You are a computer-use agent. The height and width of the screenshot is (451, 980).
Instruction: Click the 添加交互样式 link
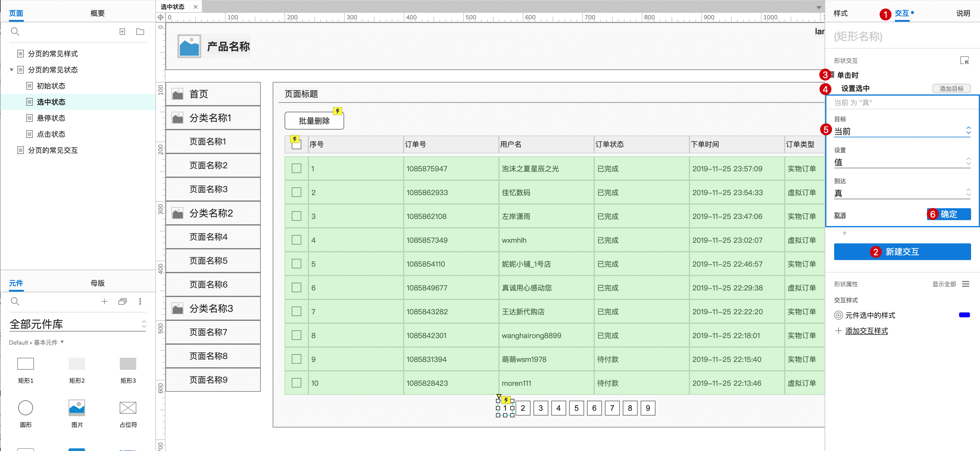pyautogui.click(x=866, y=331)
